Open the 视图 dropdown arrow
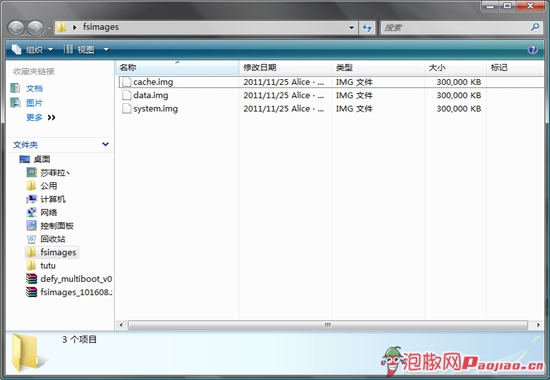Viewport: 550px width, 380px height. (106, 49)
